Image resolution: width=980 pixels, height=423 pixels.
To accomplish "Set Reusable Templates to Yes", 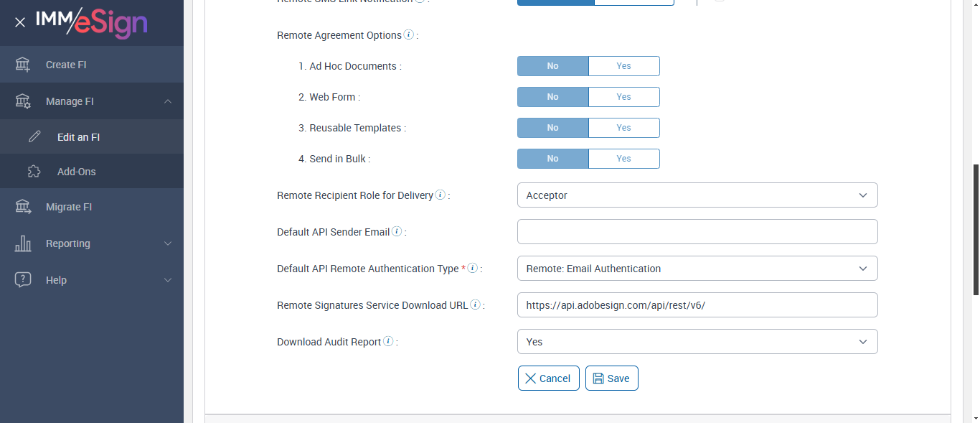I will click(x=623, y=128).
